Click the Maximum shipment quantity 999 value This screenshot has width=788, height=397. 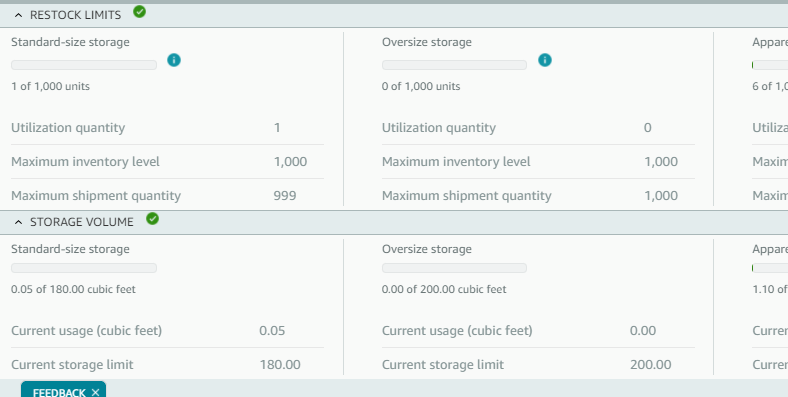coord(285,195)
